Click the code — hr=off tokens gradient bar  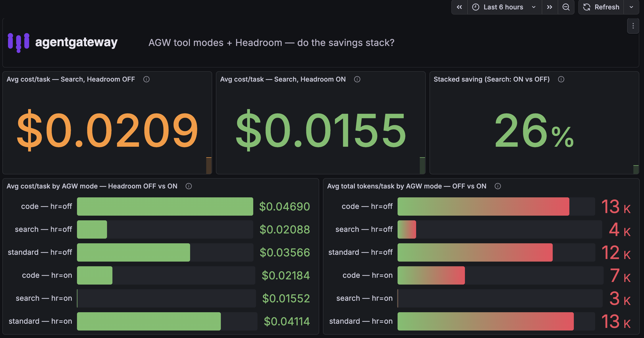(483, 207)
